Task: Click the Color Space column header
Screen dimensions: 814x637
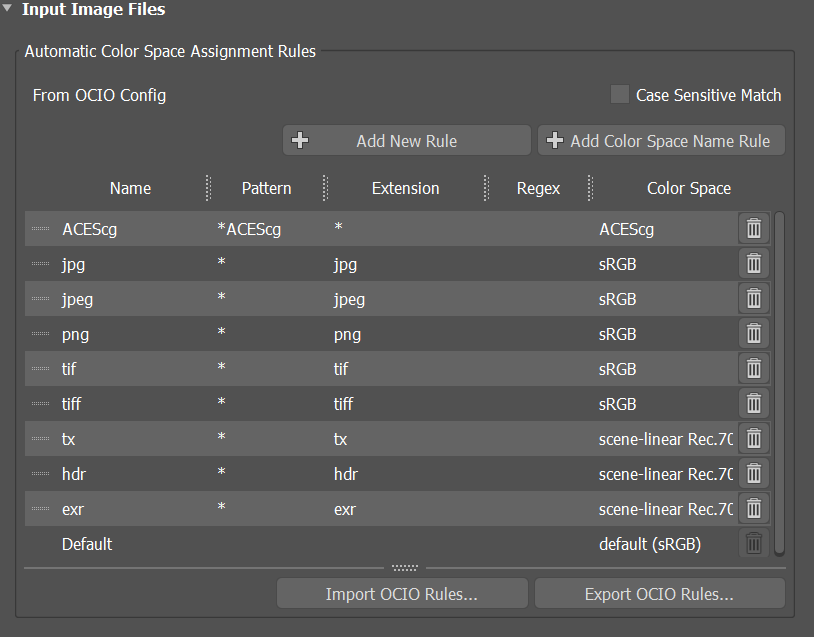Action: (x=688, y=188)
